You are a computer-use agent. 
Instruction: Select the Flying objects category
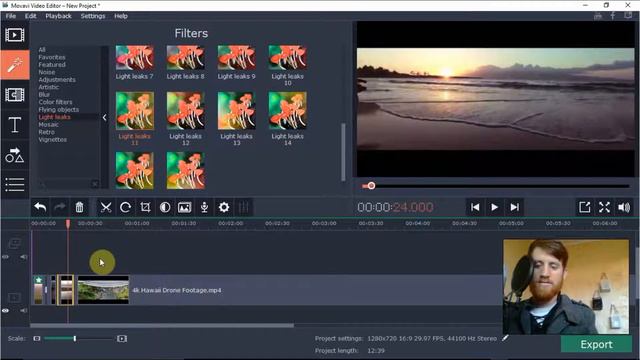pyautogui.click(x=59, y=109)
